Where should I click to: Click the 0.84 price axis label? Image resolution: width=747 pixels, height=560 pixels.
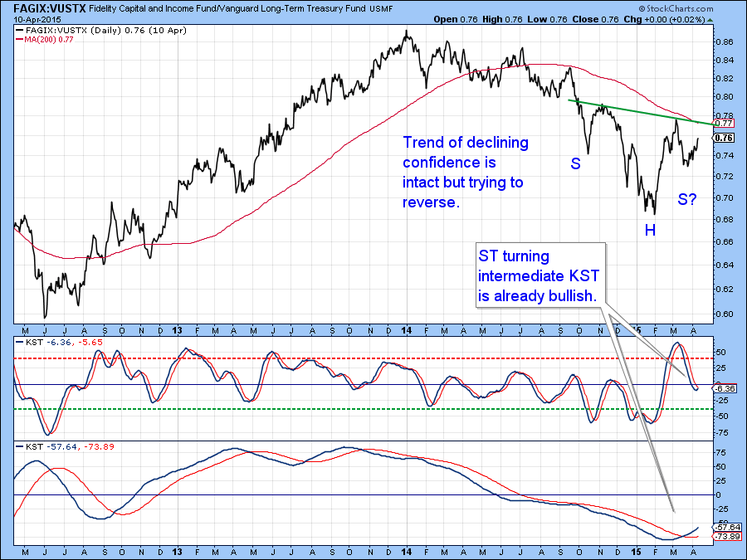click(724, 60)
